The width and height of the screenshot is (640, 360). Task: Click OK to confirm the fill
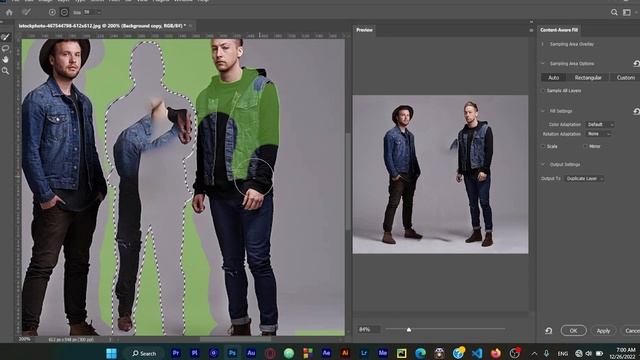573,331
